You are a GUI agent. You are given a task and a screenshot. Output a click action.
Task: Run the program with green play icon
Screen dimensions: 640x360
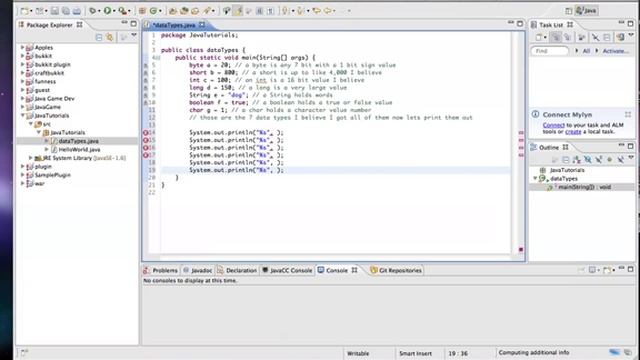[x=107, y=11]
